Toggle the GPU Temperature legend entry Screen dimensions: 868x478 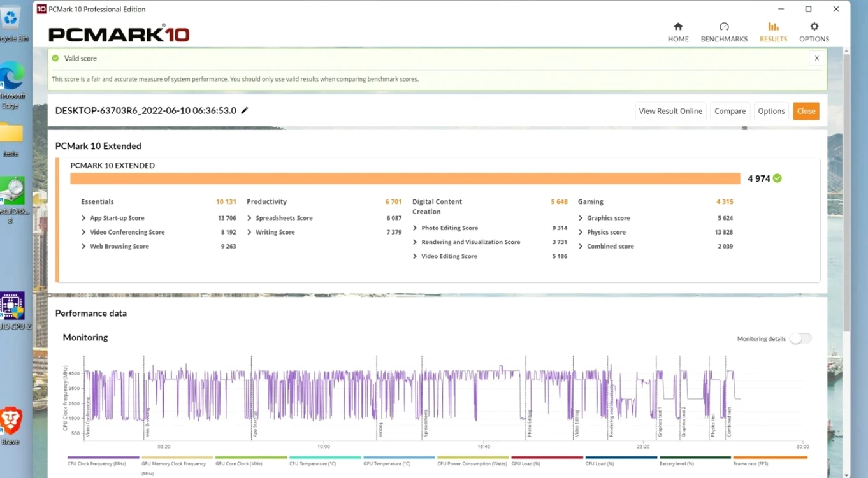click(399, 462)
